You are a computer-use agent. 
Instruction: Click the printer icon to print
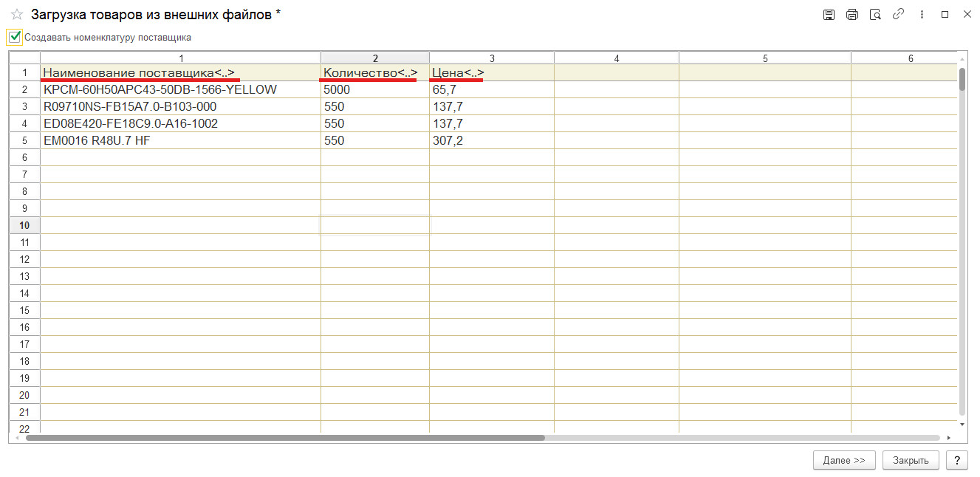852,15
